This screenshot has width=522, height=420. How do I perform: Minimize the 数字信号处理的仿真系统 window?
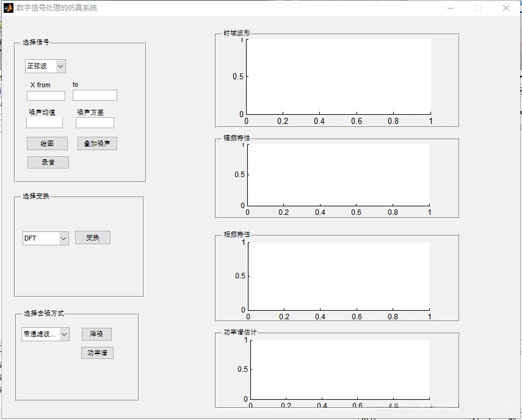(x=451, y=8)
